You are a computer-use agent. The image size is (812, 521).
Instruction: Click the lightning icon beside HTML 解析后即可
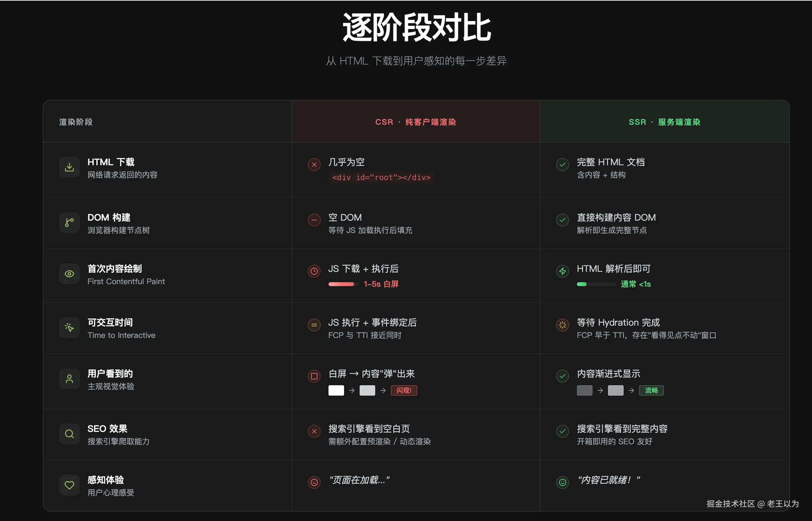pyautogui.click(x=562, y=271)
